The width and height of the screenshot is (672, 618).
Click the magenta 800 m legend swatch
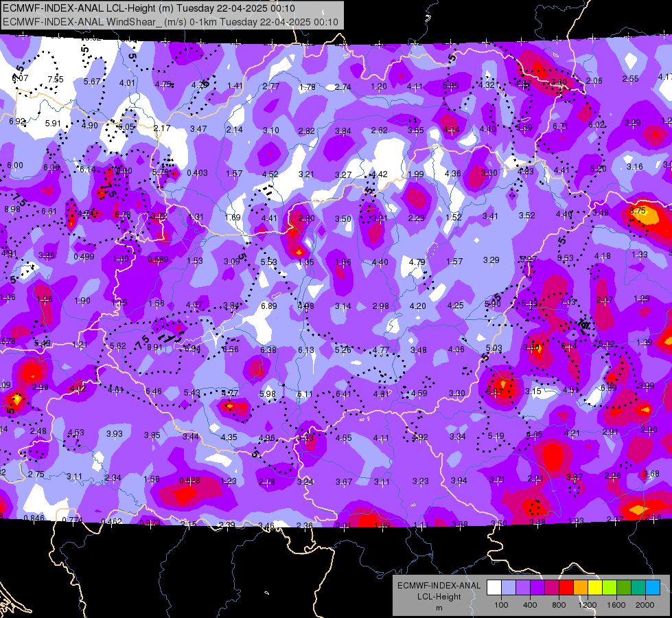pyautogui.click(x=552, y=588)
